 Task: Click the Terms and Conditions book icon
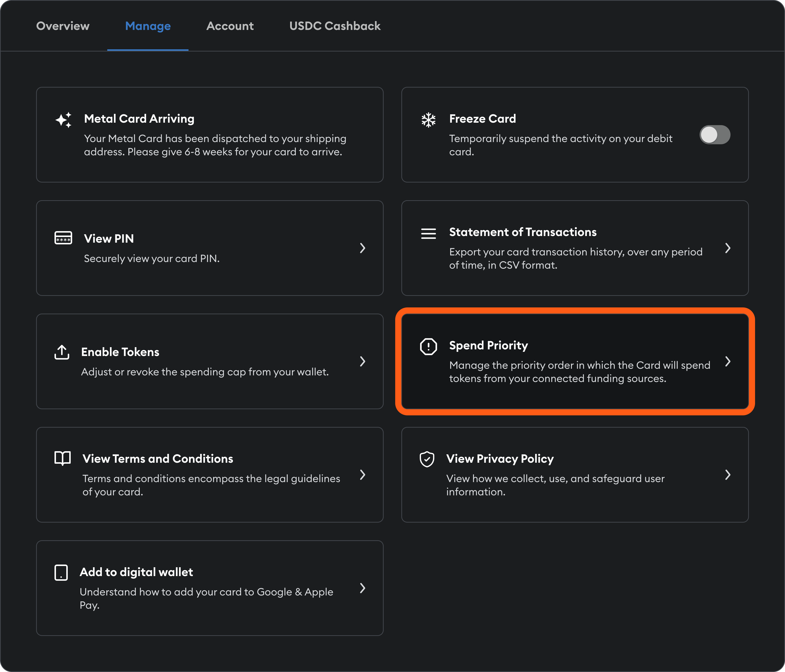[63, 458]
